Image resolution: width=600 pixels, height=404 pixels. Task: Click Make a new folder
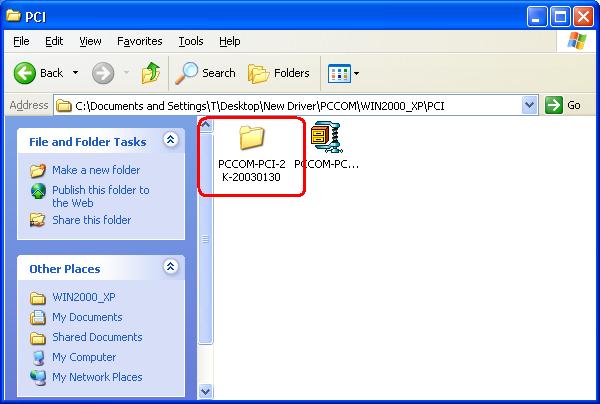(x=96, y=170)
